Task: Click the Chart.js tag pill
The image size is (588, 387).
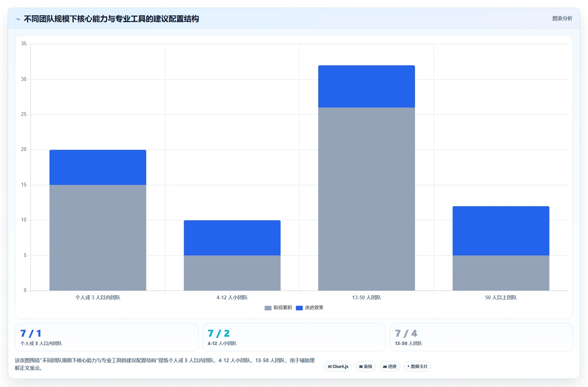Action: 338,366
